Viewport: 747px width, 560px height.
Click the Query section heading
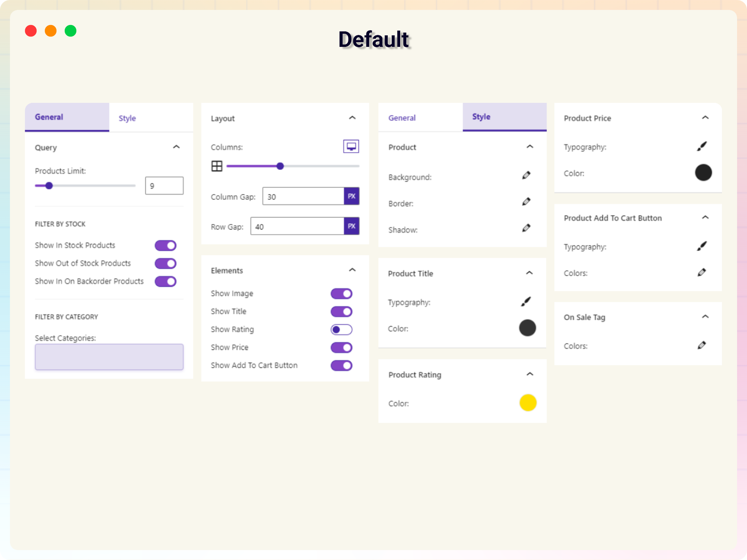[46, 148]
